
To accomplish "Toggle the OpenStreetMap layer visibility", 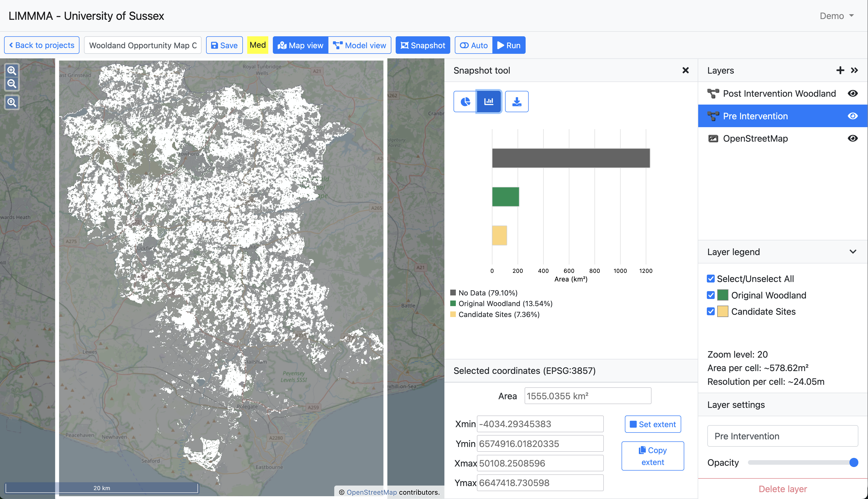I will tap(853, 139).
